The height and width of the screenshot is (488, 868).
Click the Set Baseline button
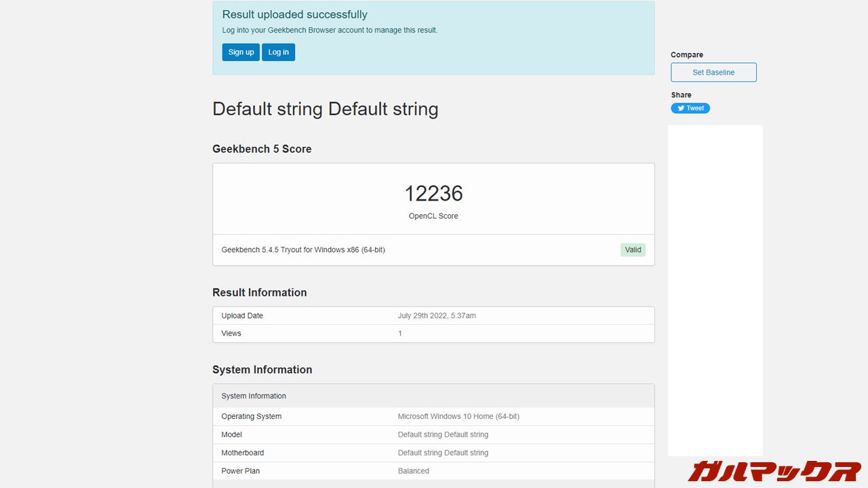(713, 73)
